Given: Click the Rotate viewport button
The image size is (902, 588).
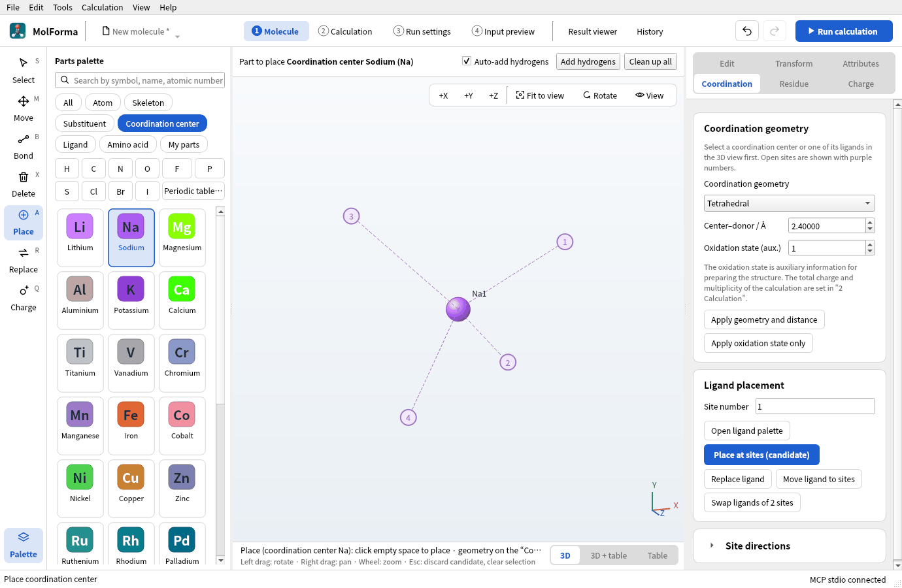Looking at the screenshot, I should pos(600,95).
